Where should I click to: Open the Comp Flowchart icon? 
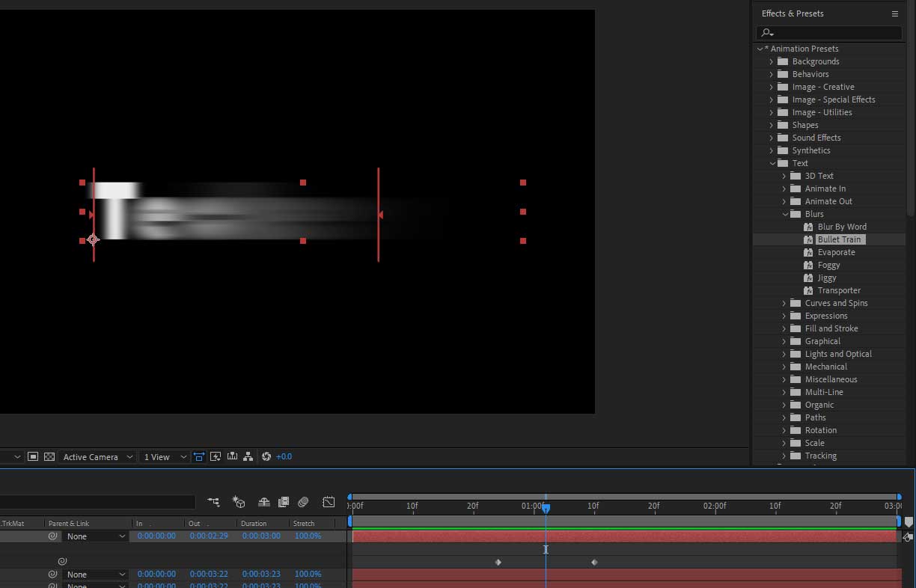coord(248,456)
